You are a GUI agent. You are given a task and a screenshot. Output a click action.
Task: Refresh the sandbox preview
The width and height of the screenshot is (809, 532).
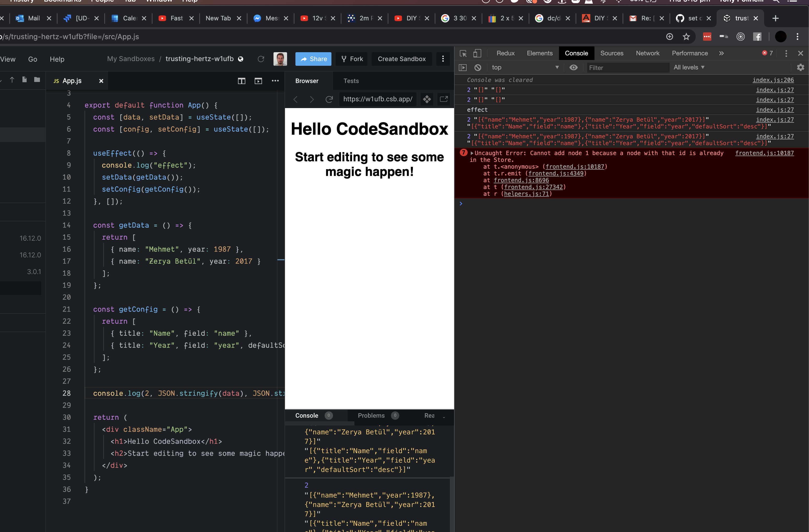click(x=329, y=99)
